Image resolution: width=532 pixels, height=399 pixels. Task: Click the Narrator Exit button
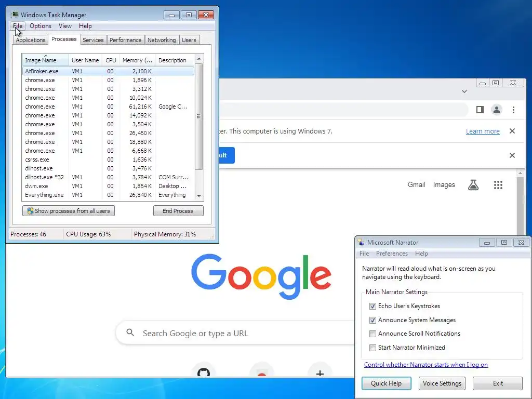tap(498, 383)
